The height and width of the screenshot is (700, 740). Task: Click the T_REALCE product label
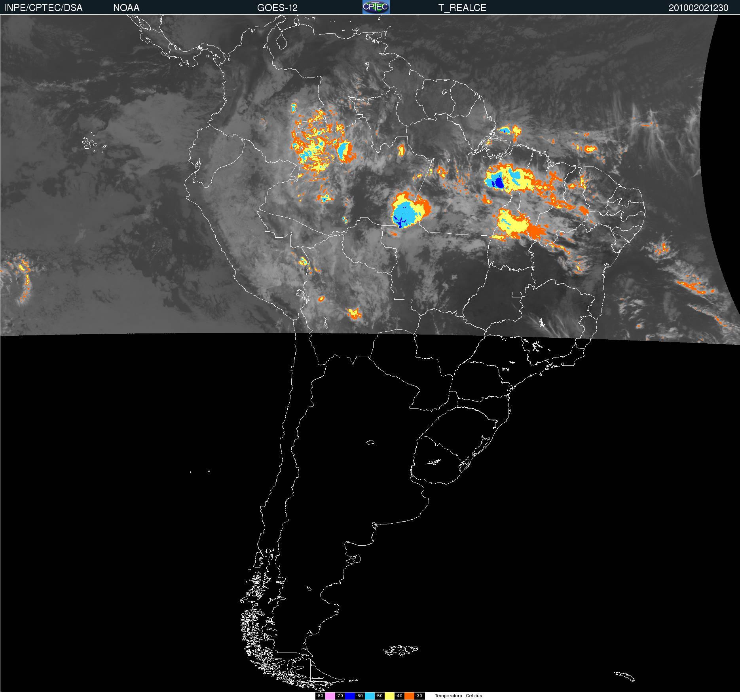coord(462,8)
